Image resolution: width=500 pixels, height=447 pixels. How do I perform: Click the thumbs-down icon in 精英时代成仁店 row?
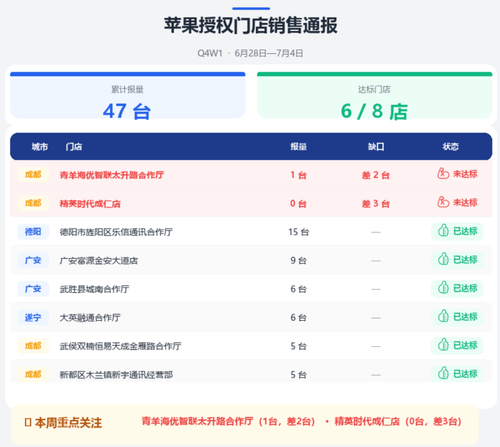[443, 202]
